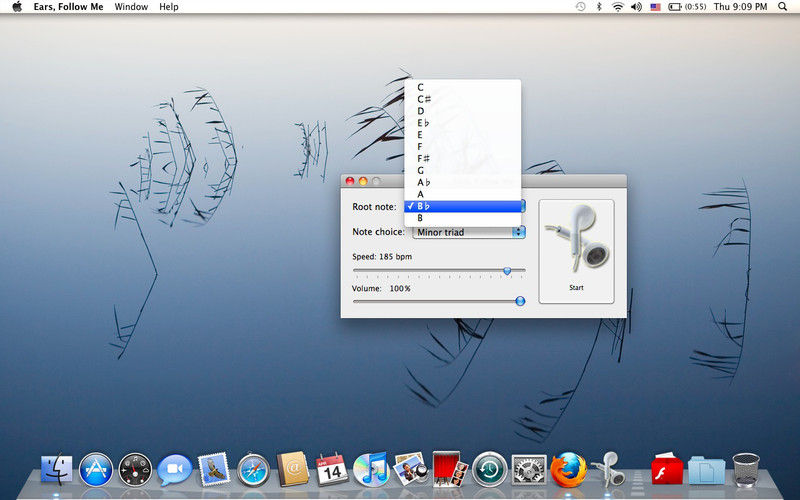
Task: Click the Wi-Fi status icon
Action: coord(618,7)
